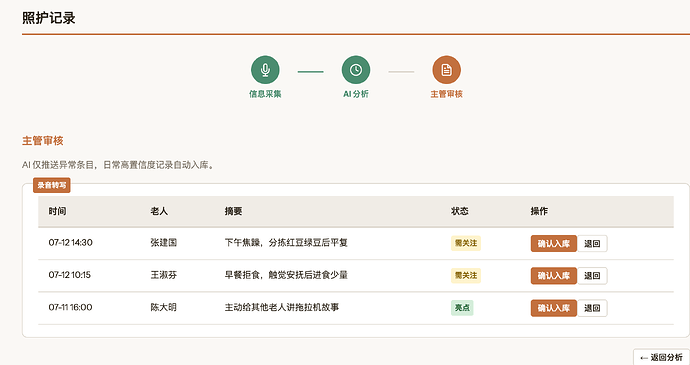
Task: Select the 主管审核 step label
Action: (446, 94)
